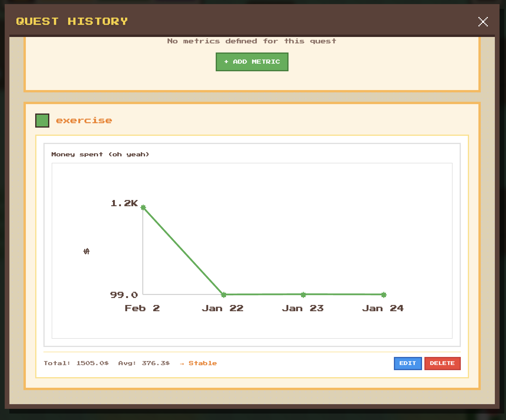Click the green color swatch beside exercise
506x420 pixels.
tap(42, 120)
